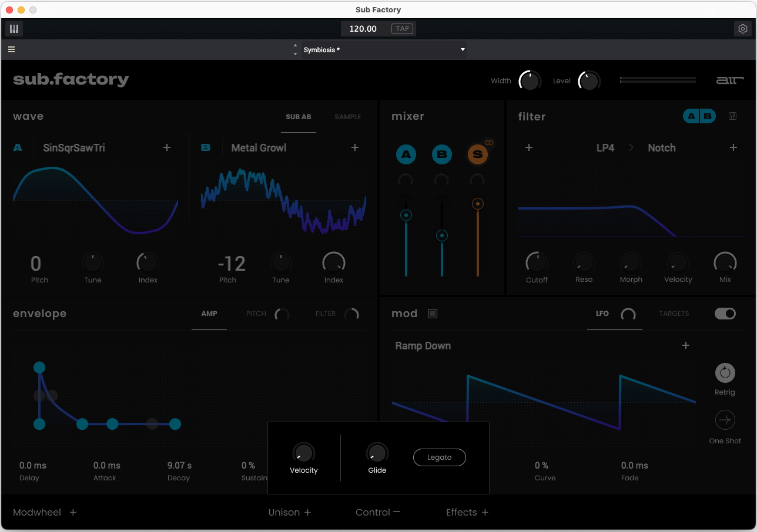Open the keyboard icon in the top bar
Screen dimensions: 757x532
14,29
